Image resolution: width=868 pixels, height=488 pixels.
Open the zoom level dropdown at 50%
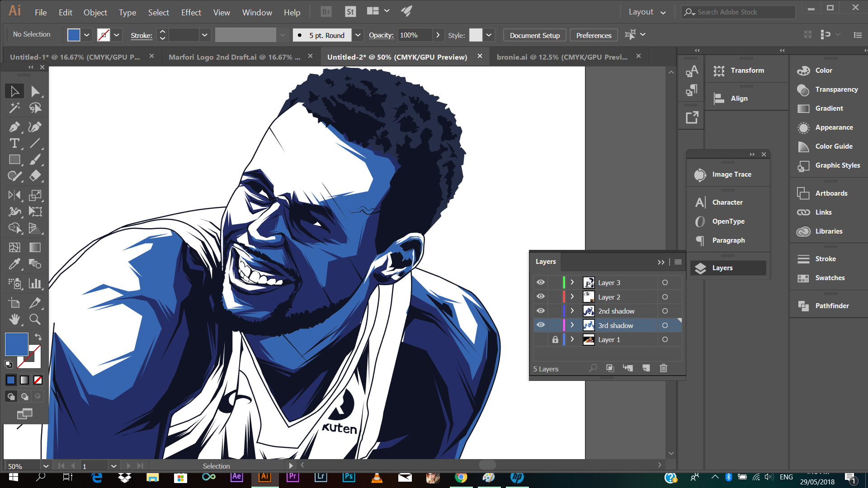pos(46,466)
